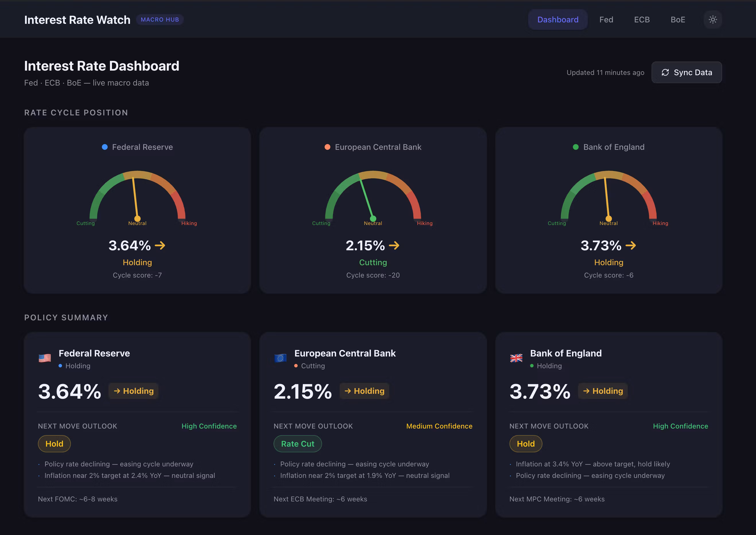Open the Dashboard tab
This screenshot has width=756, height=535.
pos(558,20)
